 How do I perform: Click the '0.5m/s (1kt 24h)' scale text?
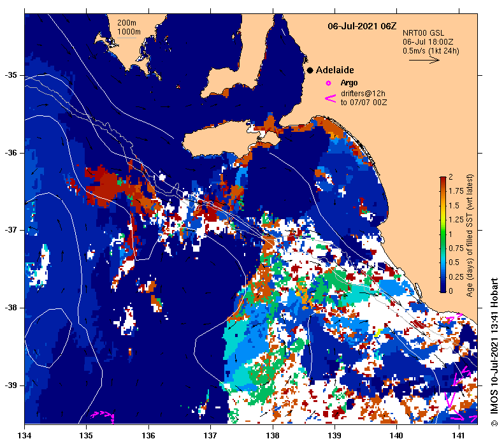coord(431,51)
